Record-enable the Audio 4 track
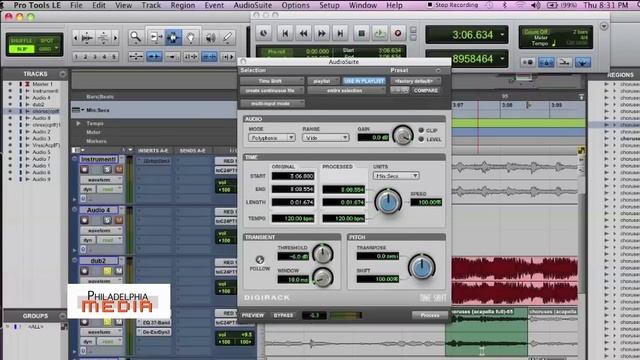This screenshot has width=640, height=360. click(84, 220)
